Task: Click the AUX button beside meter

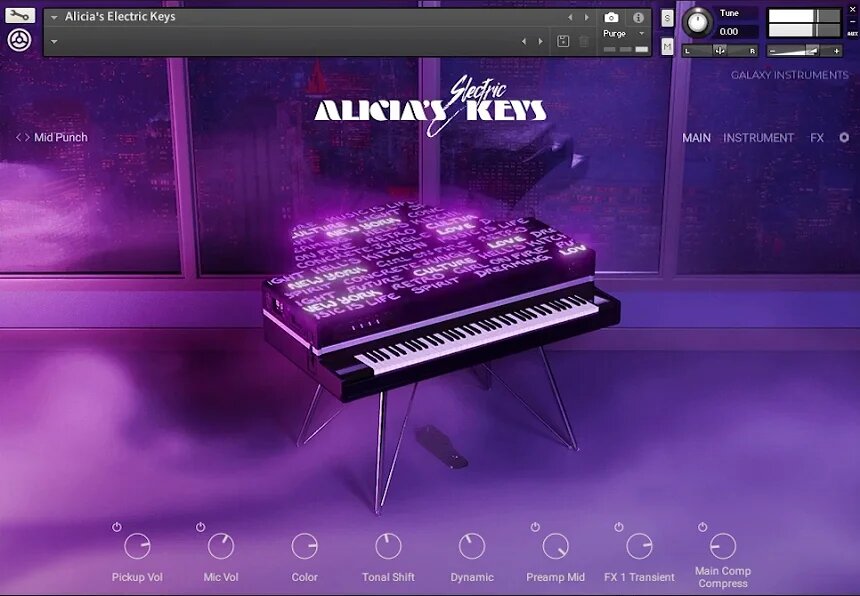Action: click(853, 33)
